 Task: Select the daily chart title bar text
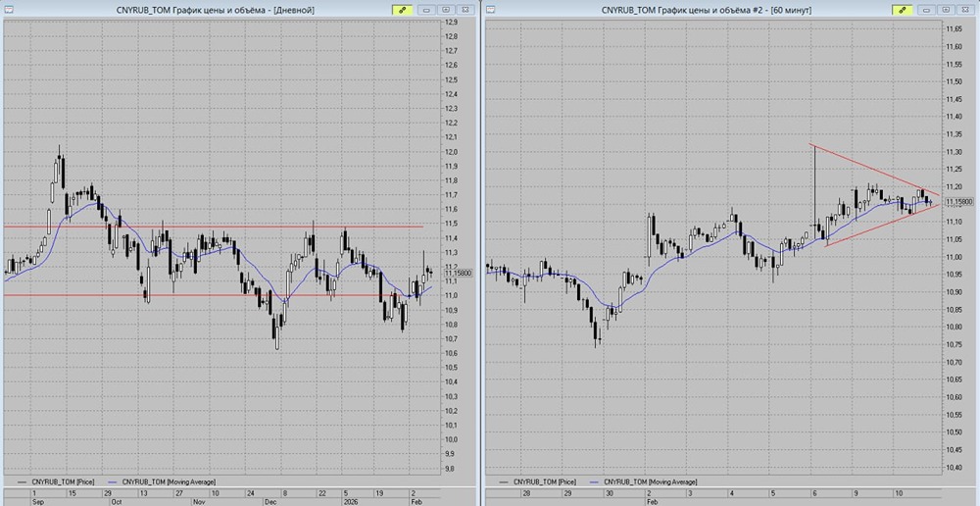(216, 10)
